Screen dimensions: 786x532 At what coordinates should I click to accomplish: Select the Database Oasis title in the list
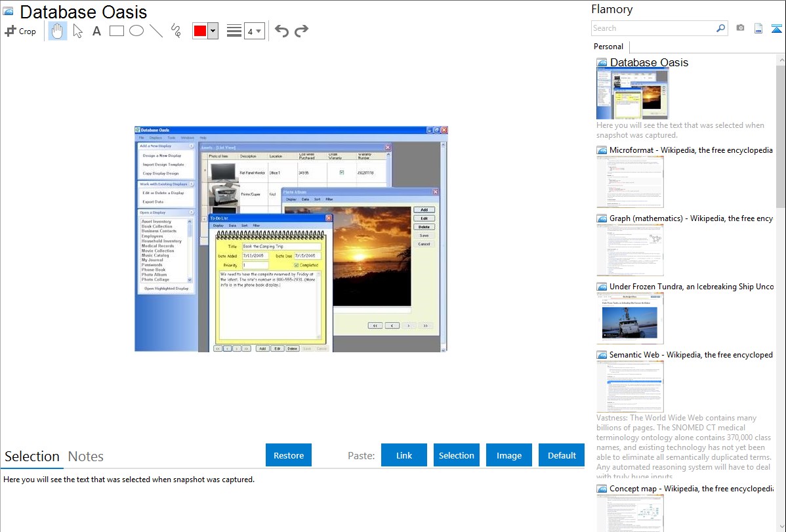[649, 62]
